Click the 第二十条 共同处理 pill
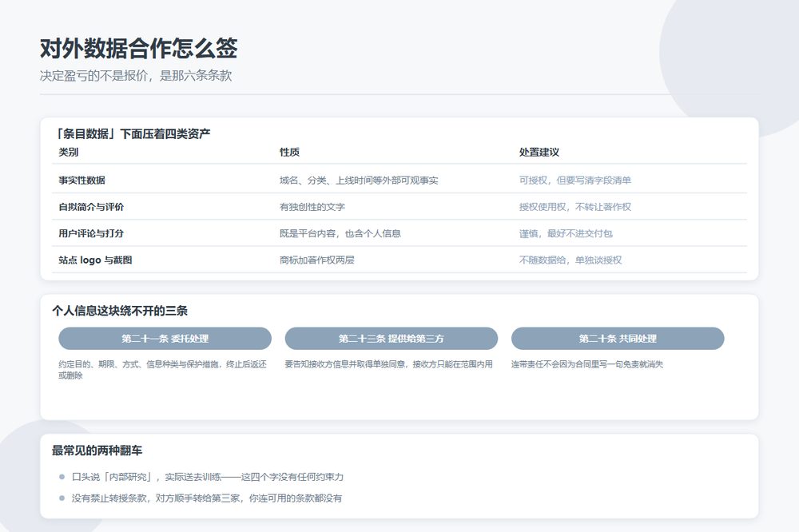This screenshot has height=532, width=799. pyautogui.click(x=618, y=339)
